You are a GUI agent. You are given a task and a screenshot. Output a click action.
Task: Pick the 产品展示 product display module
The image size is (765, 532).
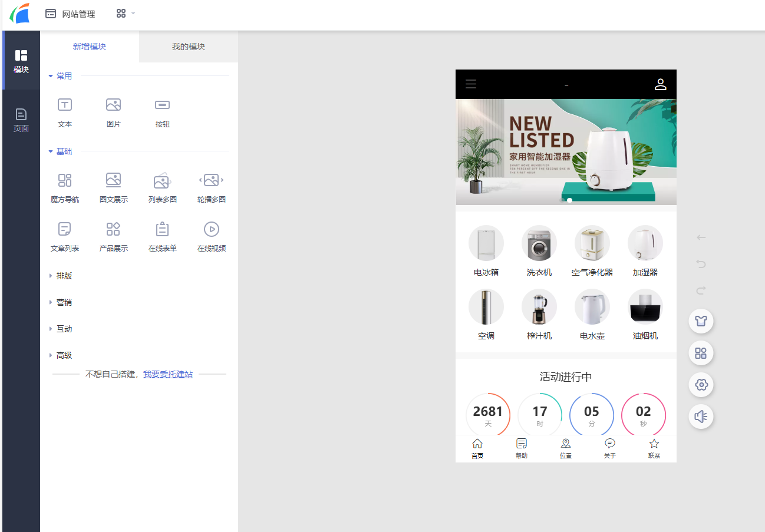[x=114, y=236]
